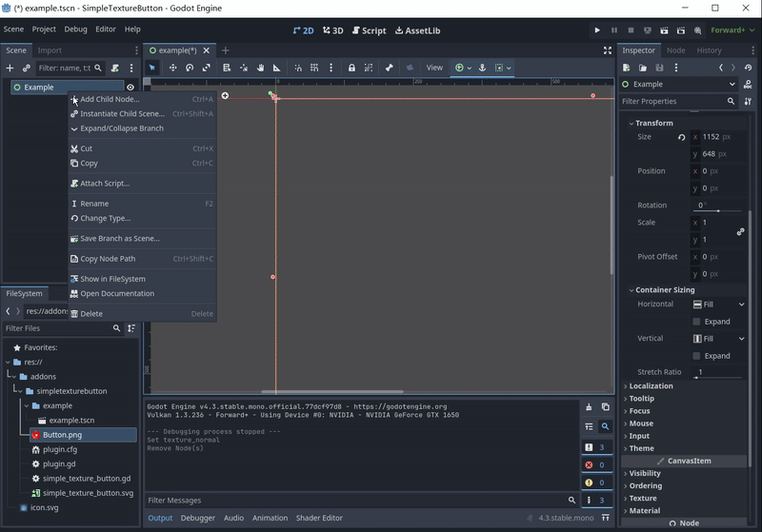Enable Vertical Expand checkbox
The width and height of the screenshot is (762, 532).
(696, 356)
